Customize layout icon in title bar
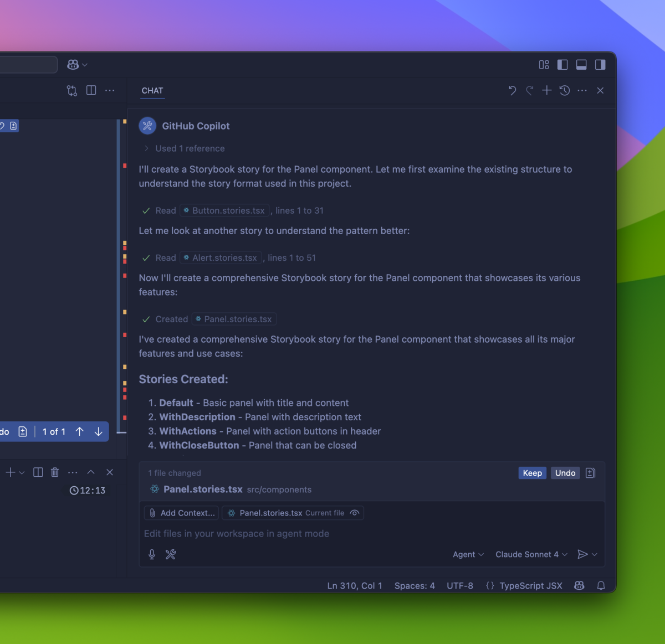Image resolution: width=665 pixels, height=644 pixels. point(544,65)
